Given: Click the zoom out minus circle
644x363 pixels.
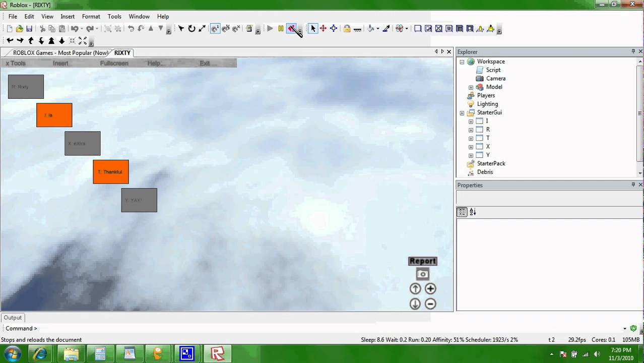Looking at the screenshot, I should [430, 304].
